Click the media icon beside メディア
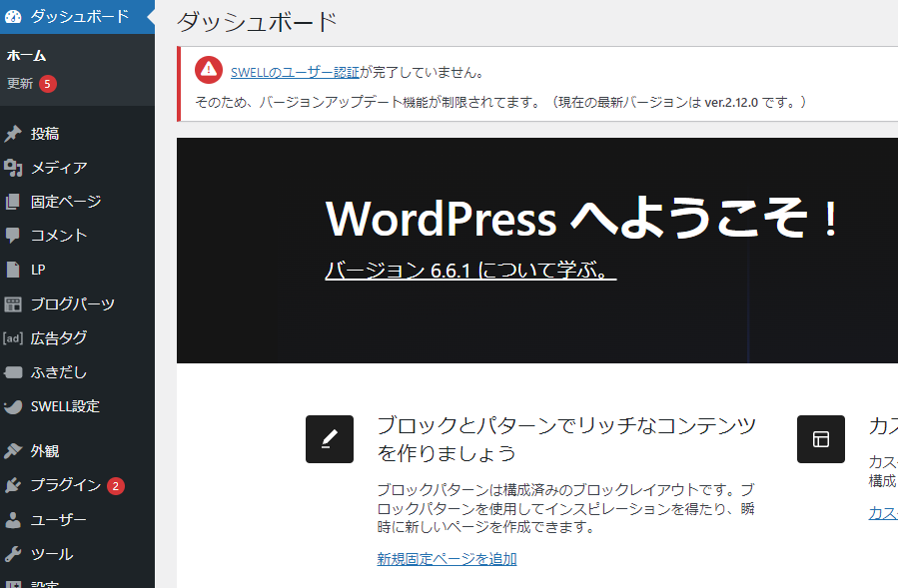 13,168
